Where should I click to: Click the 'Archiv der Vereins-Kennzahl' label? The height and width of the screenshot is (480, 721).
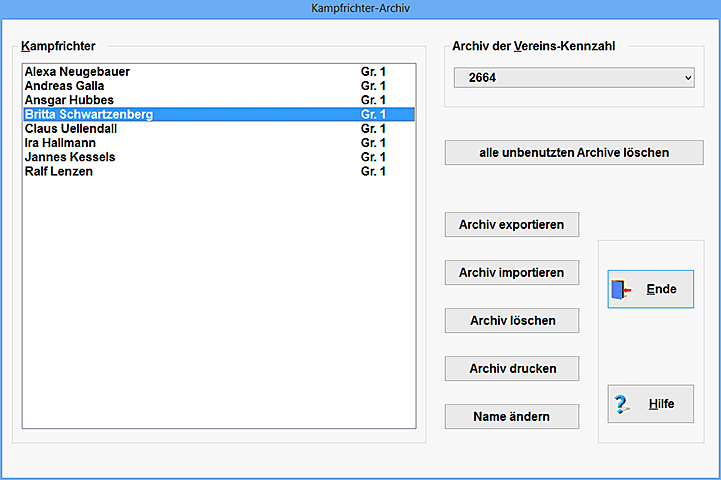534,46
